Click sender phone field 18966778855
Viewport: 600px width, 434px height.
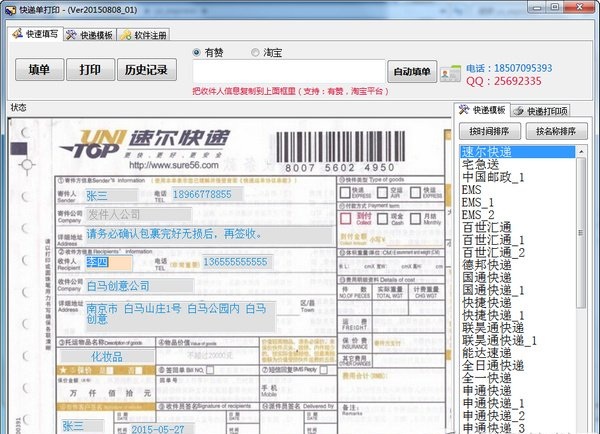[207, 194]
